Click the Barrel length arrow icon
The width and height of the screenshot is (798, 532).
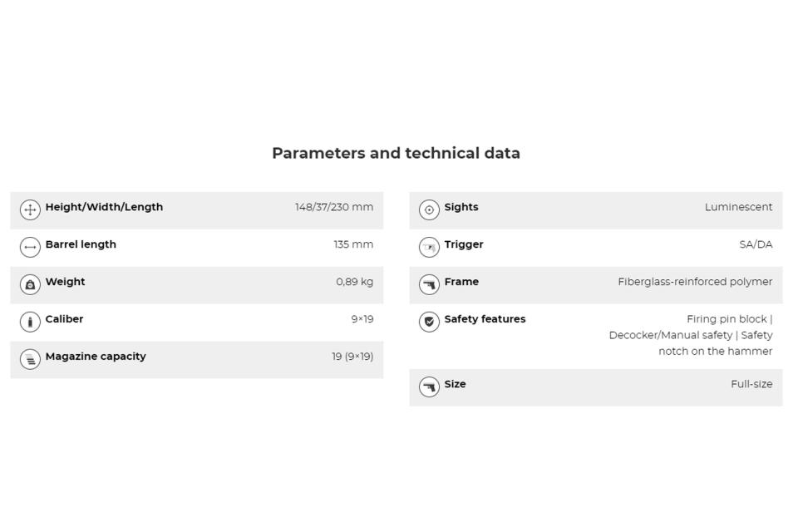(30, 247)
